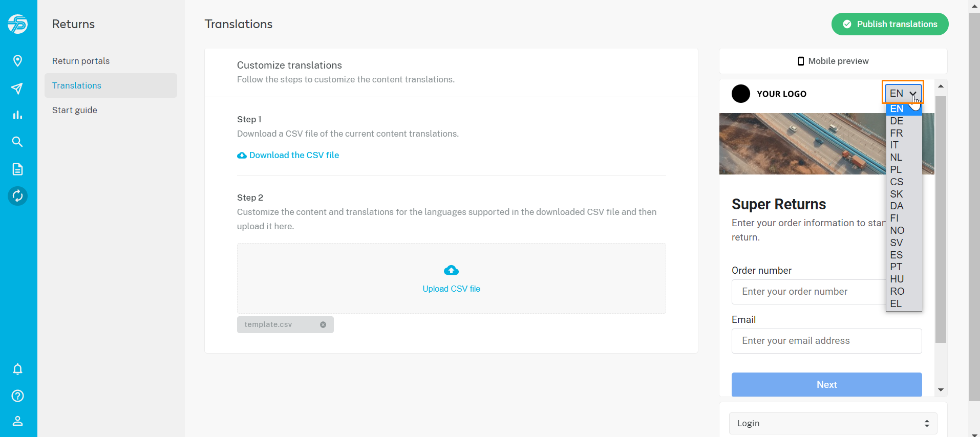Click the Customize translations heading
Screen dimensions: 980x437
point(289,65)
